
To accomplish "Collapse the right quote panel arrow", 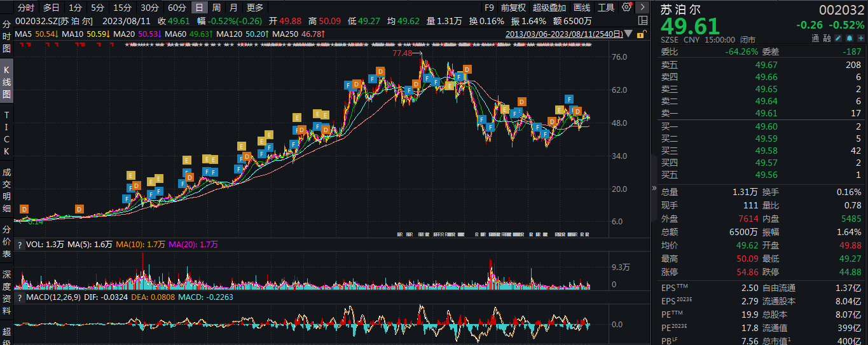I will pyautogui.click(x=654, y=188).
